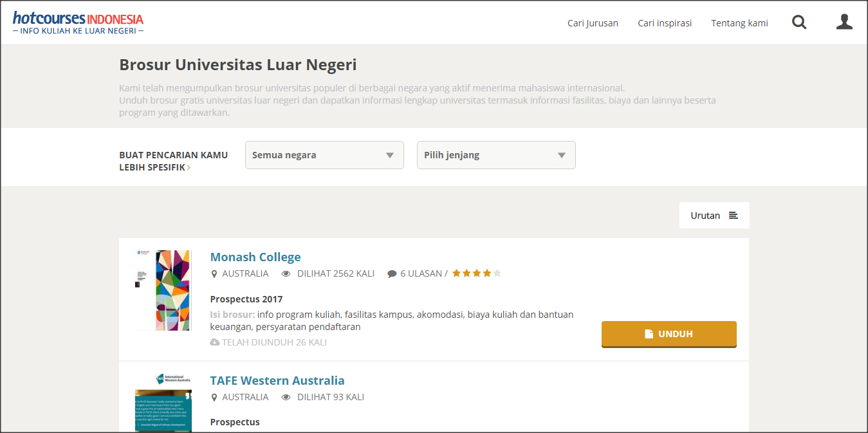Open the Urutan sorting menu

(714, 216)
